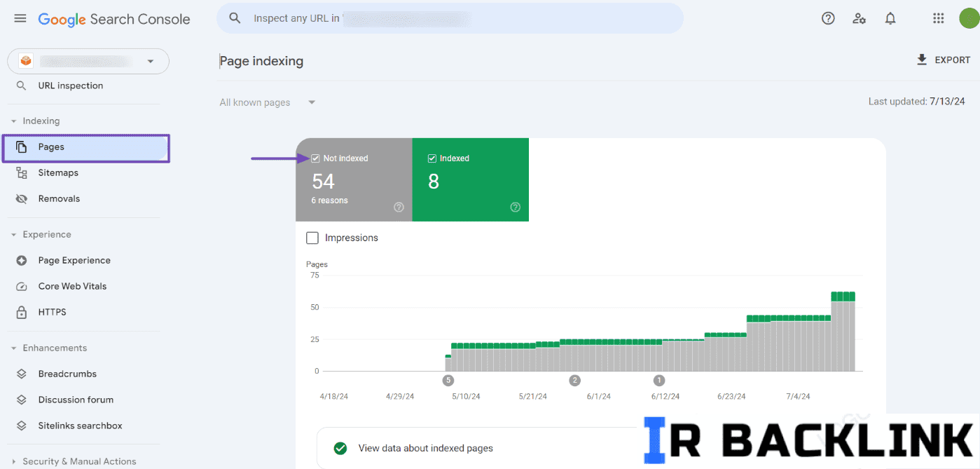980x469 pixels.
Task: Click chart annotation marker 5
Action: tap(448, 381)
